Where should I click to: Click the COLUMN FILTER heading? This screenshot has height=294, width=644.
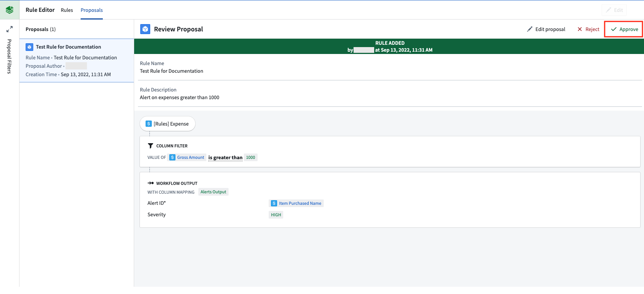[172, 146]
